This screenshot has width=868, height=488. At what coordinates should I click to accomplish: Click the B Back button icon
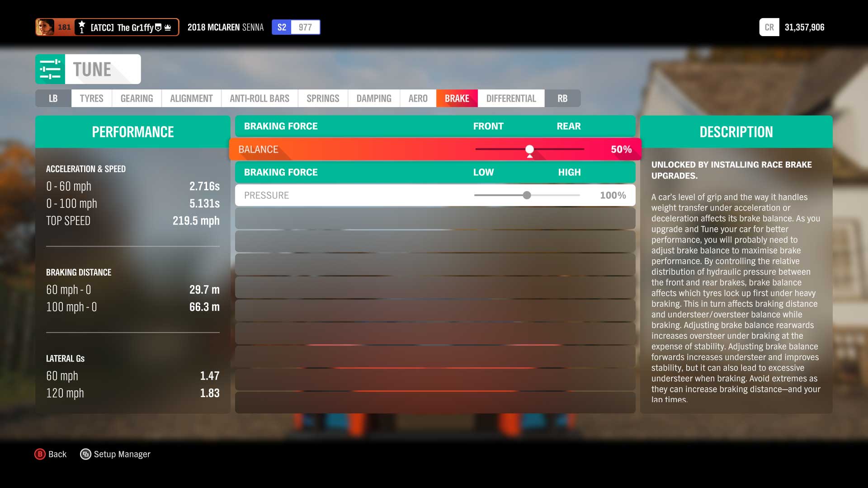(x=40, y=454)
